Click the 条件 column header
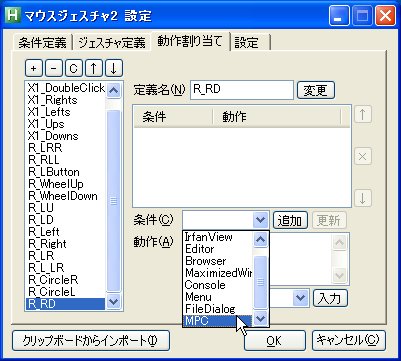 [x=173, y=117]
